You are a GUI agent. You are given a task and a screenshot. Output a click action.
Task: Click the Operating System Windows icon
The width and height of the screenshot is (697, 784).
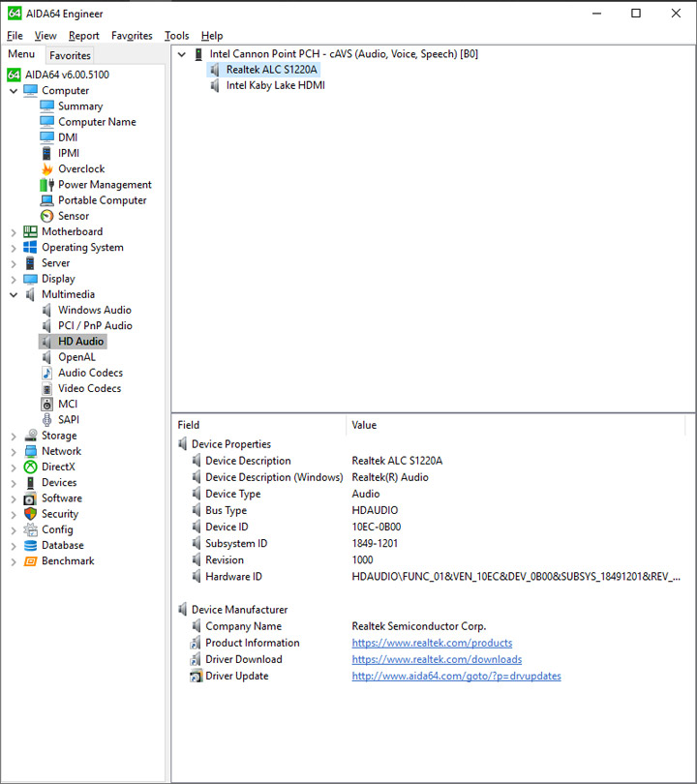pos(31,247)
